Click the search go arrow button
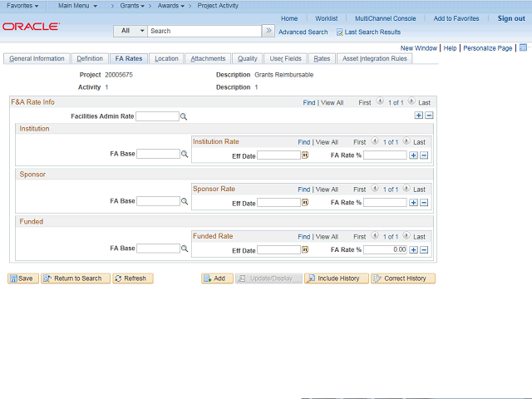532x399 pixels. tap(268, 31)
